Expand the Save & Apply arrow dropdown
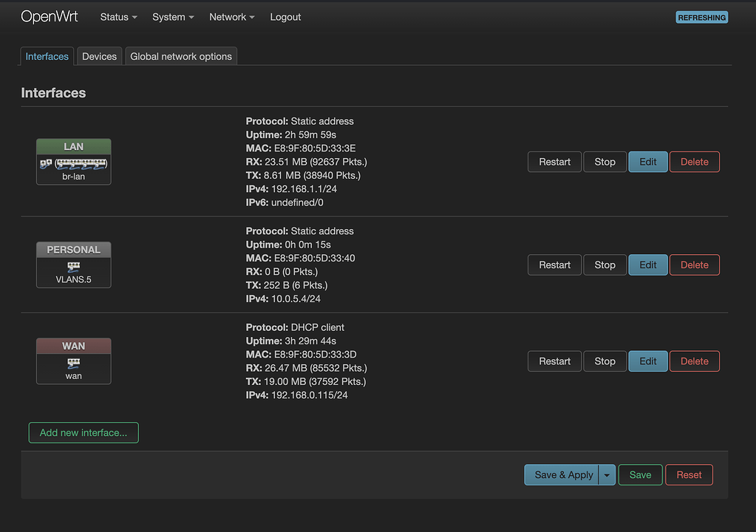 point(607,475)
